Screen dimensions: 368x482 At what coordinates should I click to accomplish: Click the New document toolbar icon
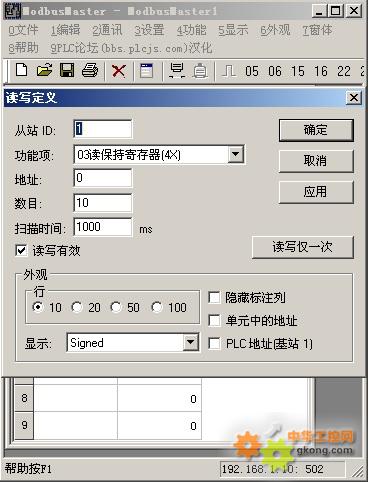tap(22, 70)
